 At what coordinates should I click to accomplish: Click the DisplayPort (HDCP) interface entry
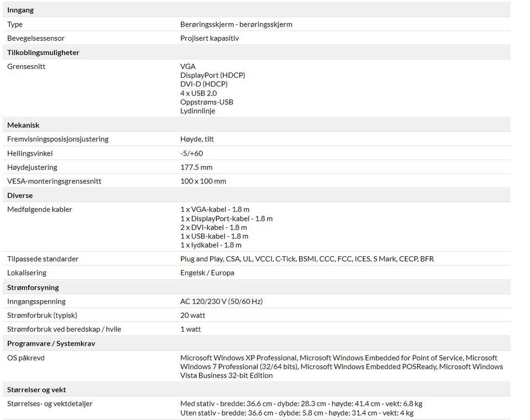tap(213, 75)
